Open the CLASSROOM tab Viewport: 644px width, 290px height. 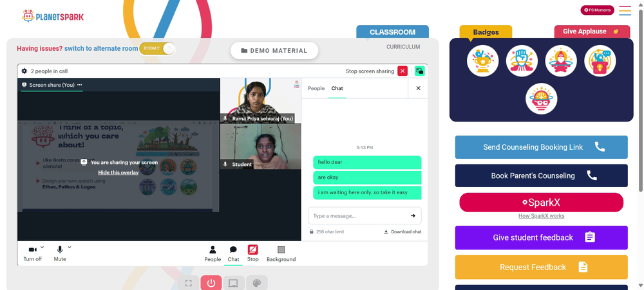392,32
